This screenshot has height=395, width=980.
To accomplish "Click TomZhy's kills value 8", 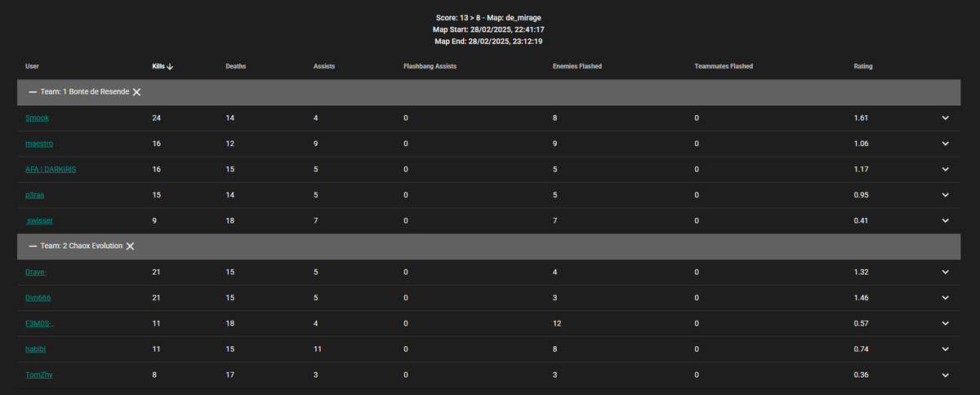I will click(x=154, y=375).
